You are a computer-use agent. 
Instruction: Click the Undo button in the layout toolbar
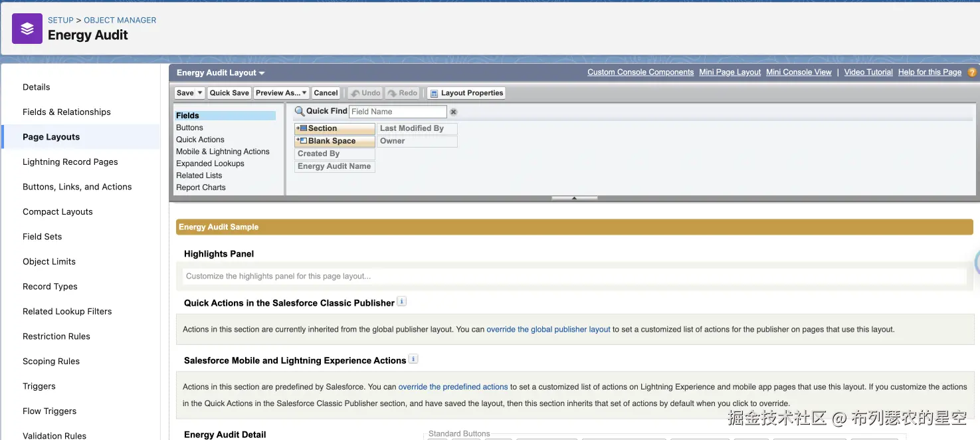366,93
